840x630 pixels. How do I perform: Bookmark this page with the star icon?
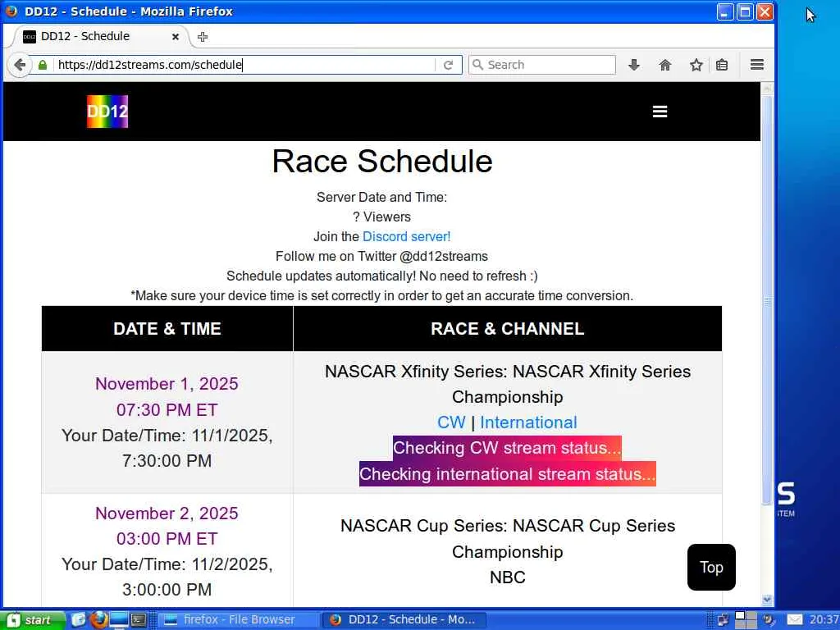(696, 65)
